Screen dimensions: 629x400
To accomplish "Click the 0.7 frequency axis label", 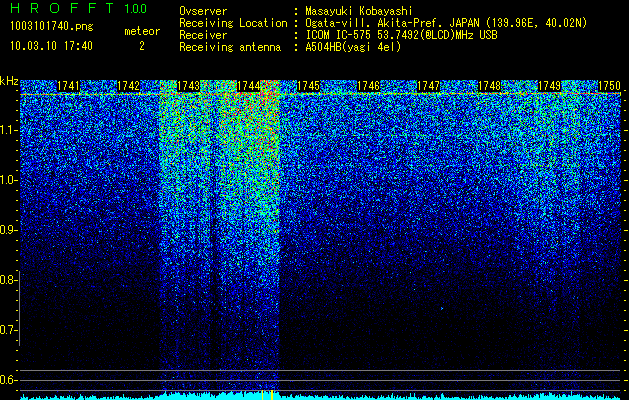I will coord(7,330).
